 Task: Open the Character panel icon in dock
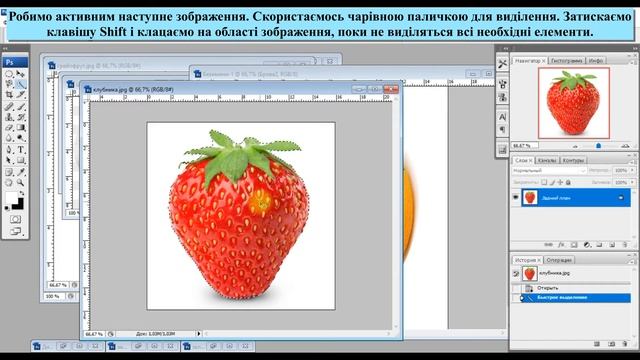(x=502, y=117)
